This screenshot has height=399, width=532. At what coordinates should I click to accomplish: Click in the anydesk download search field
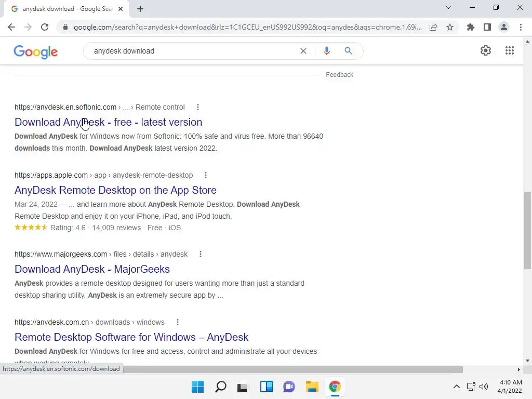tap(193, 51)
